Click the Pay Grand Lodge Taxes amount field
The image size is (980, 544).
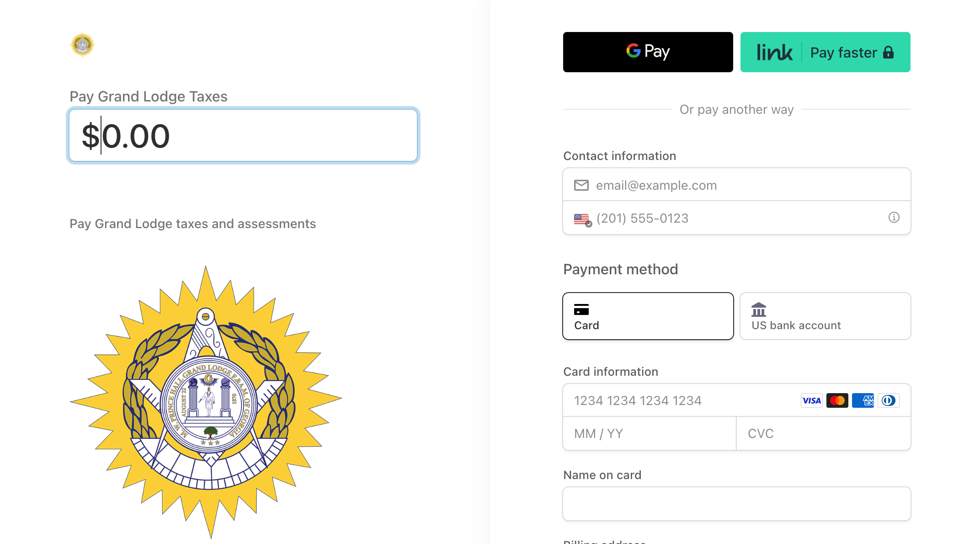243,135
